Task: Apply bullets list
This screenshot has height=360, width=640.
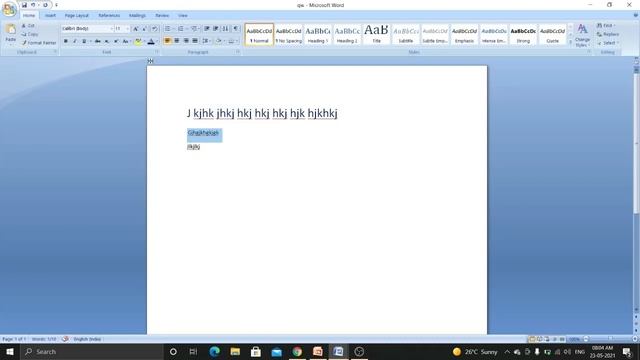Action: coord(168,29)
